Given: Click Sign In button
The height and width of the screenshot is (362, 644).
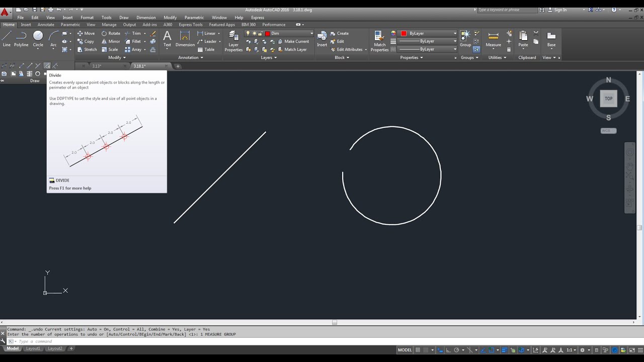Looking at the screenshot, I should point(557,10).
